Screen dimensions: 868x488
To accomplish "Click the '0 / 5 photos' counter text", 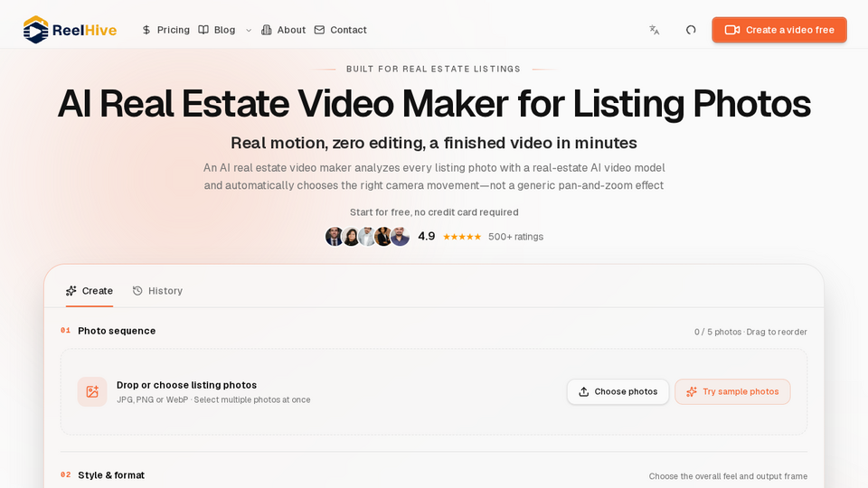I will click(x=718, y=332).
